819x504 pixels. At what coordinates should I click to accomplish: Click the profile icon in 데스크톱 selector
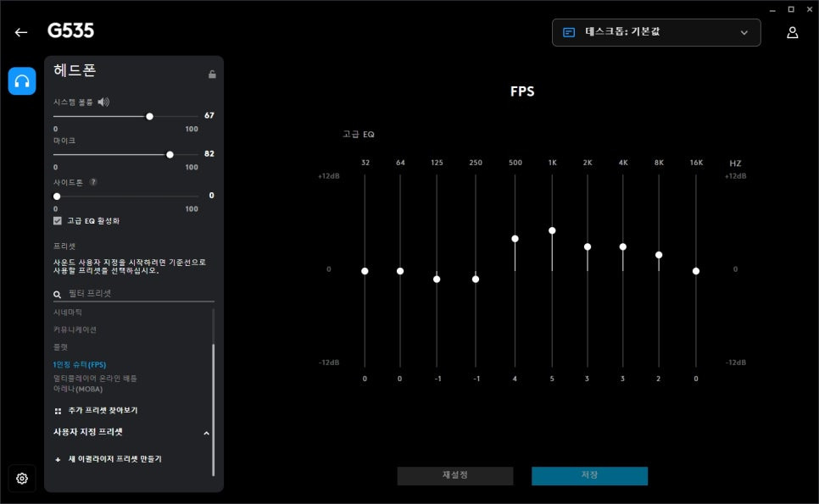569,32
